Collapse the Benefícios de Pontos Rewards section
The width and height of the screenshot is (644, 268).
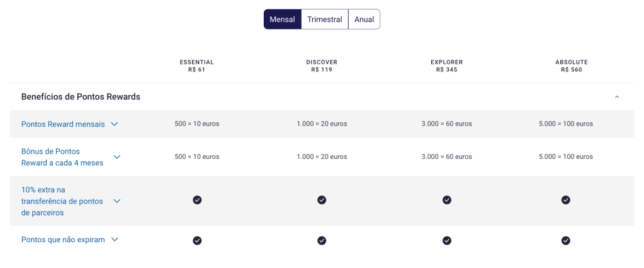(617, 97)
